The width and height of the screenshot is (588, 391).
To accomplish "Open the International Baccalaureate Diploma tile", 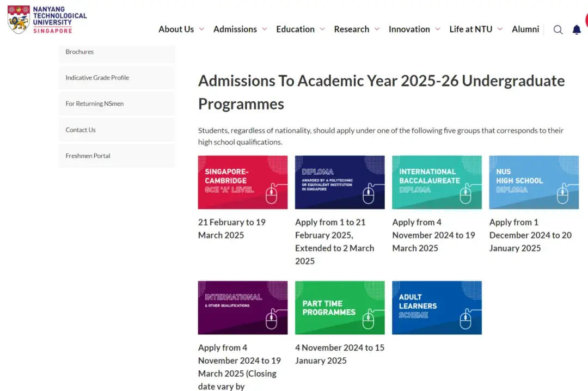I will coord(437,182).
